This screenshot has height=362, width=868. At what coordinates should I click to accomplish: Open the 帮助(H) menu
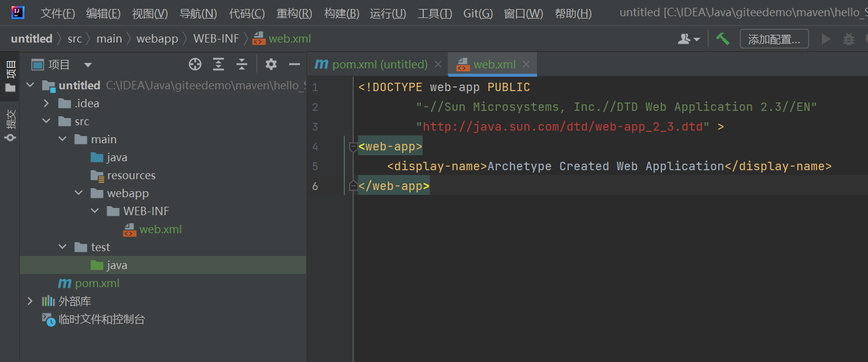(x=573, y=13)
